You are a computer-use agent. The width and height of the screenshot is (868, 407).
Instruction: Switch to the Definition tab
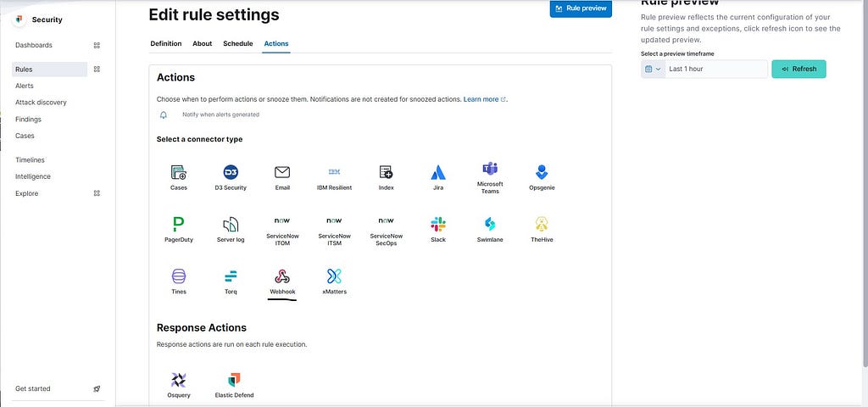pyautogui.click(x=166, y=43)
